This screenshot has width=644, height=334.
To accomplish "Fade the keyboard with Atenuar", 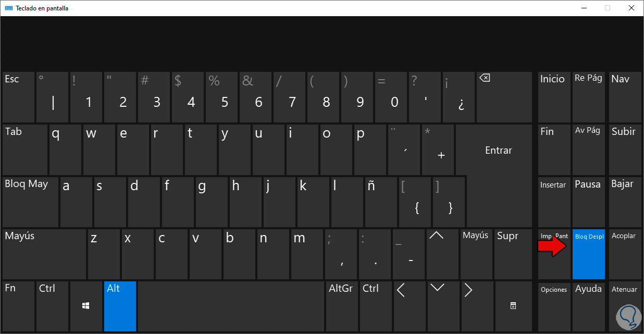I will [x=625, y=306].
